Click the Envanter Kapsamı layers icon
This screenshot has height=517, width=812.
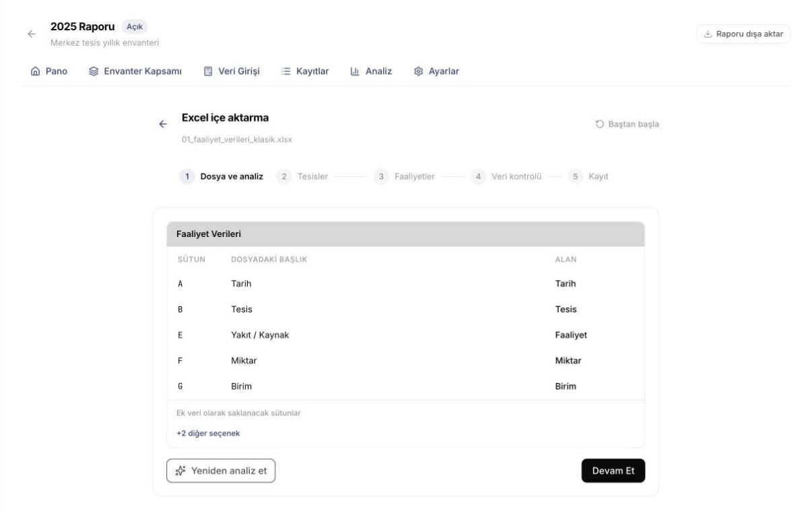(x=94, y=71)
